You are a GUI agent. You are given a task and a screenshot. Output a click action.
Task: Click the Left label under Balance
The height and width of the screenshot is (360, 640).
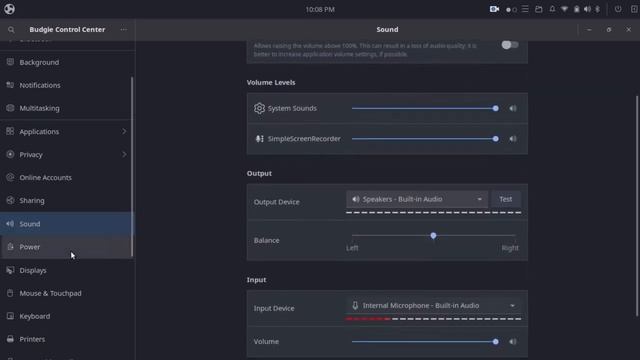coord(352,248)
